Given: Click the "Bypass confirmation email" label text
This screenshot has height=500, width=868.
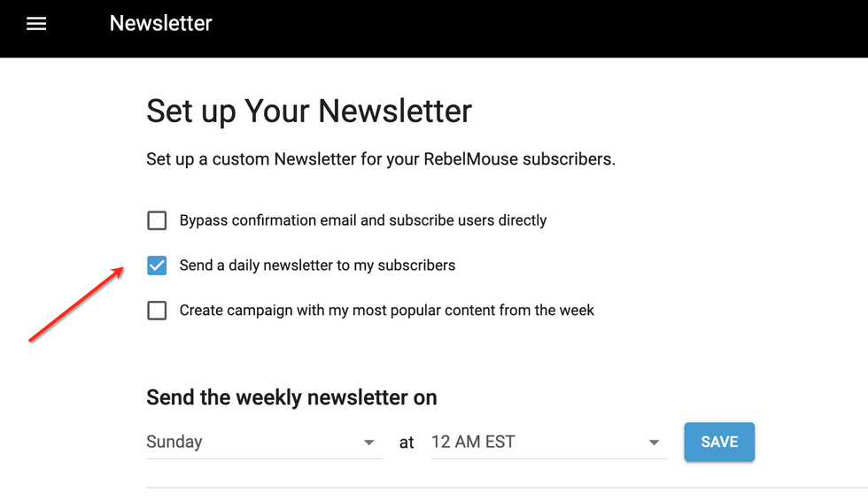Looking at the screenshot, I should click(x=362, y=220).
